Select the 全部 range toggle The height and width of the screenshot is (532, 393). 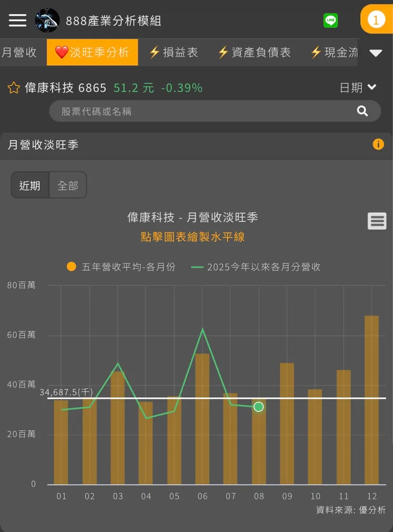[x=68, y=185]
